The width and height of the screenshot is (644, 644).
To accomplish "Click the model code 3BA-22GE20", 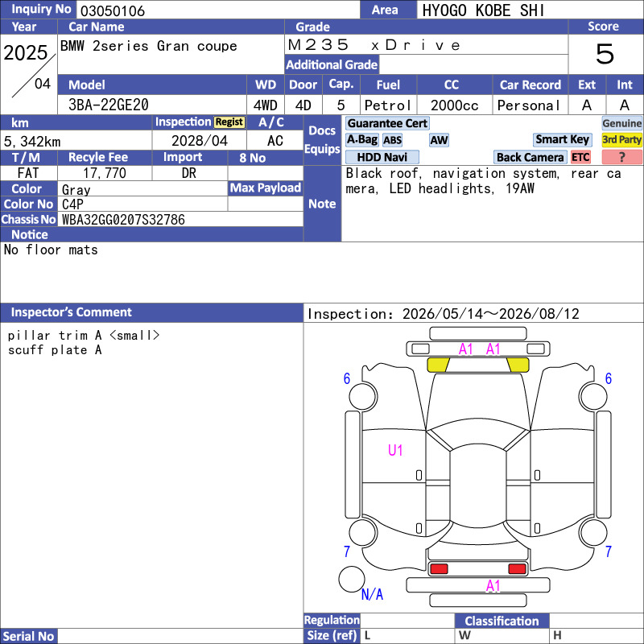I will [x=109, y=105].
